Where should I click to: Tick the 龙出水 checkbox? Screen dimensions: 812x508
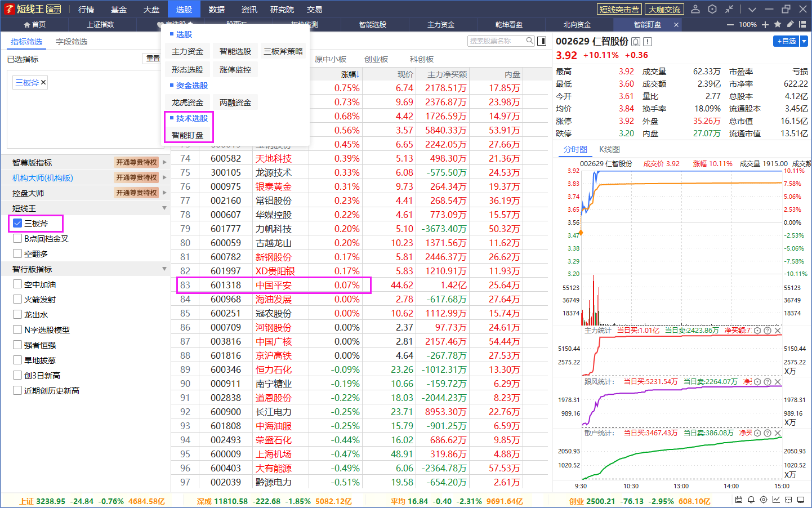(x=17, y=315)
